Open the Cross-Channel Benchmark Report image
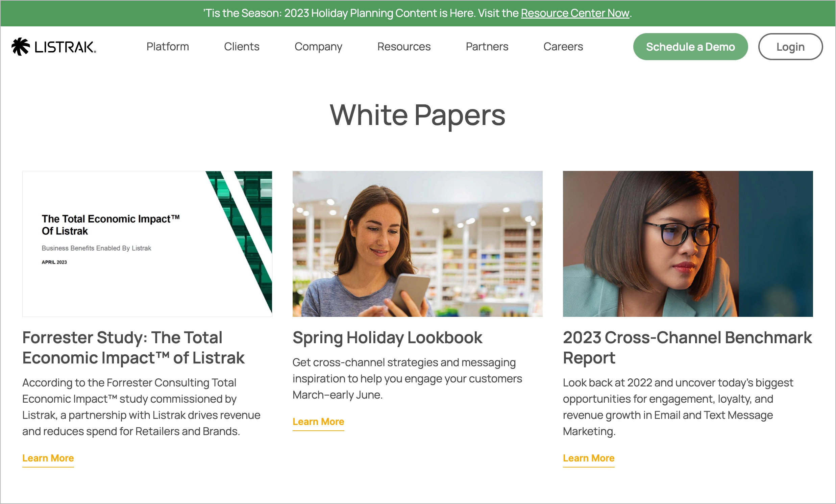Viewport: 836px width, 504px height. point(688,244)
